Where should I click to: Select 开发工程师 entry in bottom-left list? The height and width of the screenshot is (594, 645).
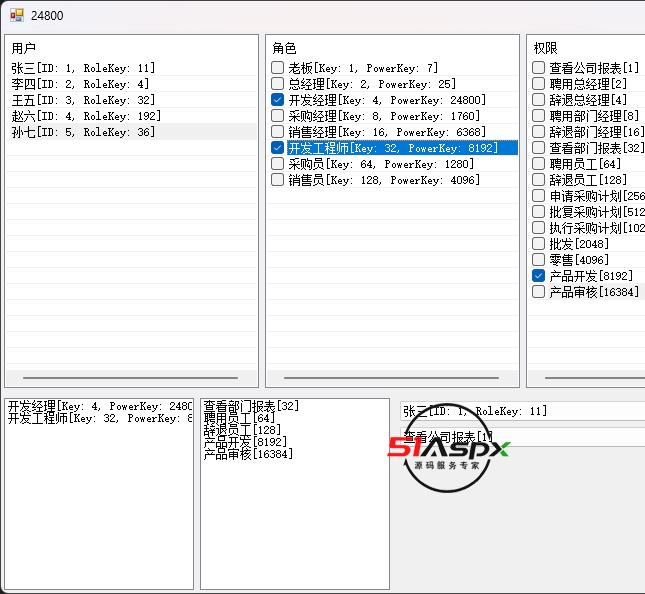(x=100, y=418)
